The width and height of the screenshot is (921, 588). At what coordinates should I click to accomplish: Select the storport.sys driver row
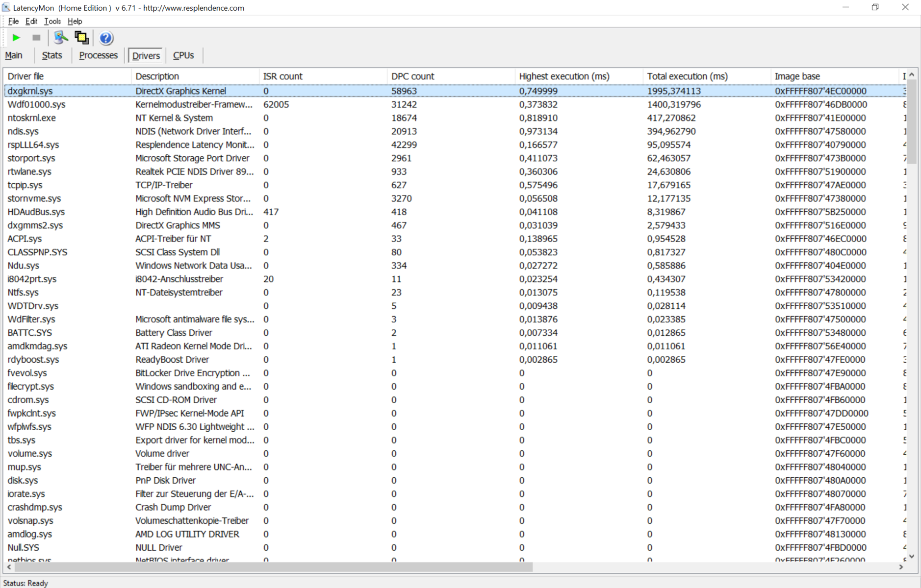455,158
